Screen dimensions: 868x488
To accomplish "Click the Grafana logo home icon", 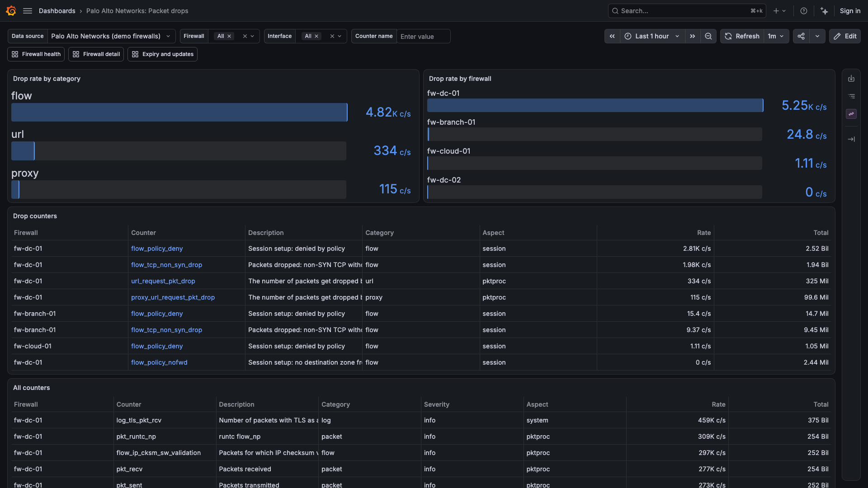I will [x=11, y=11].
